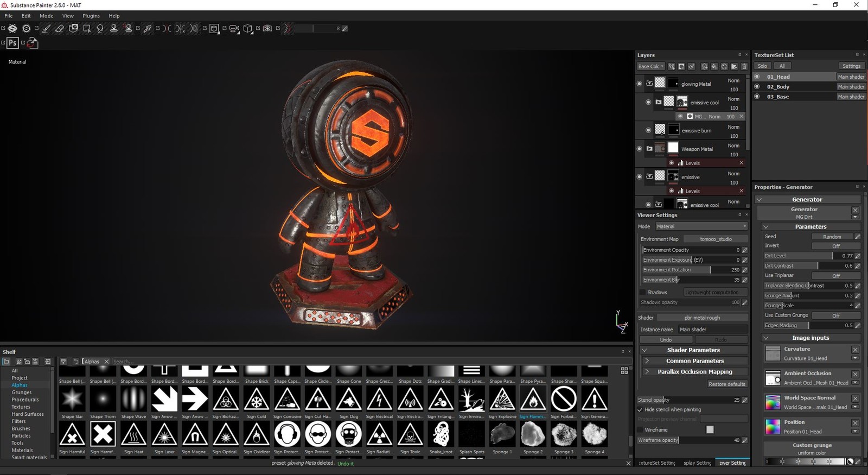Select the Material picker eyedropper tool
The width and height of the screenshot is (868, 475).
pos(147,29)
